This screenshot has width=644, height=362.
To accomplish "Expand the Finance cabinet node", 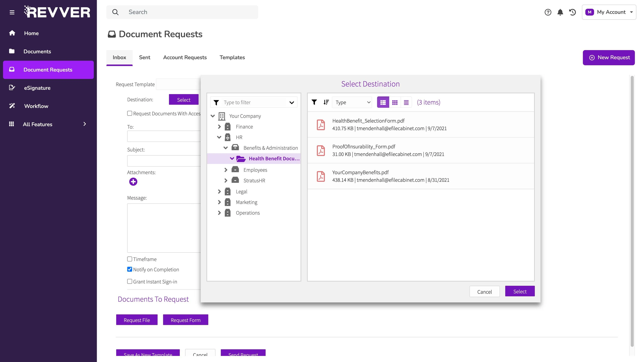I will [x=219, y=127].
